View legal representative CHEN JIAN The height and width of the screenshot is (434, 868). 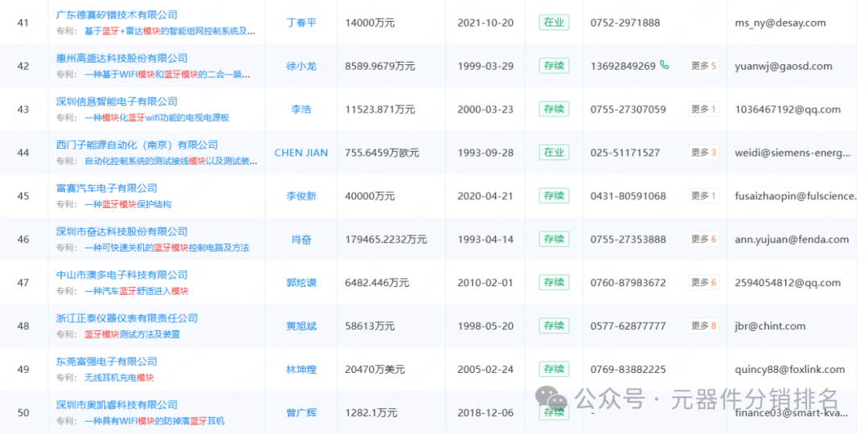[301, 153]
